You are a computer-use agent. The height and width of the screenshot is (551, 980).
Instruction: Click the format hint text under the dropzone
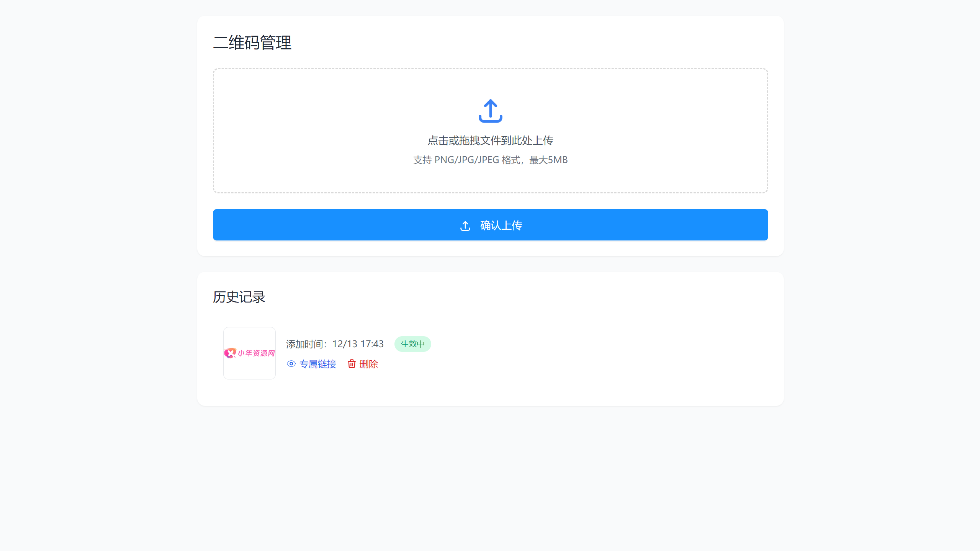[491, 160]
